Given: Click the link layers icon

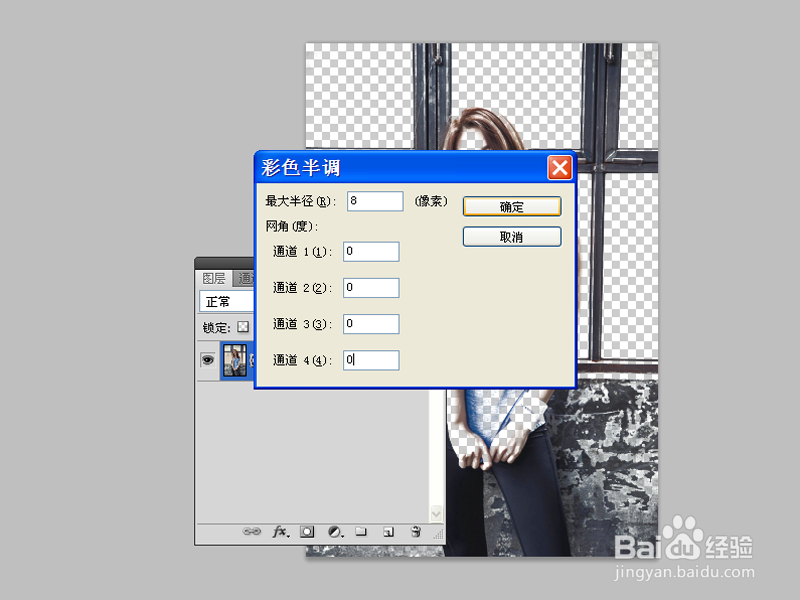Looking at the screenshot, I should 252,532.
